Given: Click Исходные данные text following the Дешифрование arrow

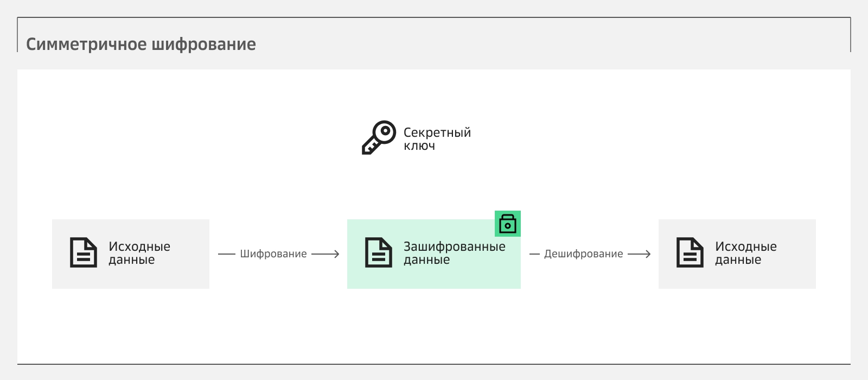Looking at the screenshot, I should point(745,253).
